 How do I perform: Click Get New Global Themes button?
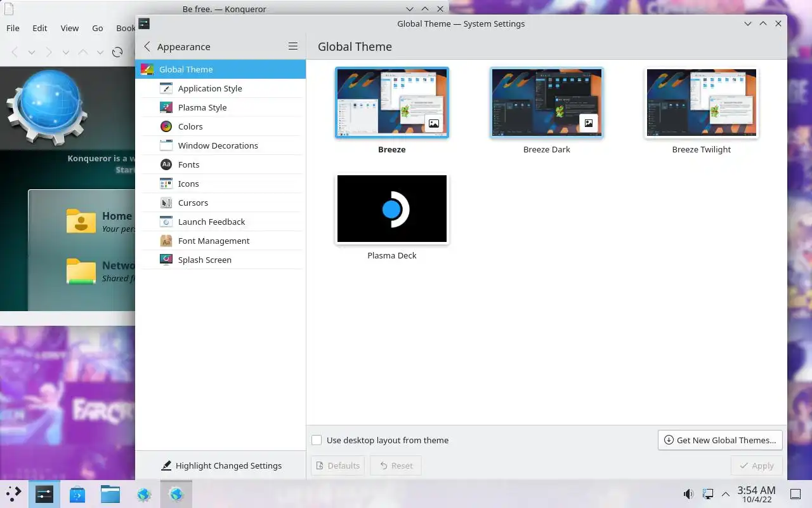coord(720,440)
